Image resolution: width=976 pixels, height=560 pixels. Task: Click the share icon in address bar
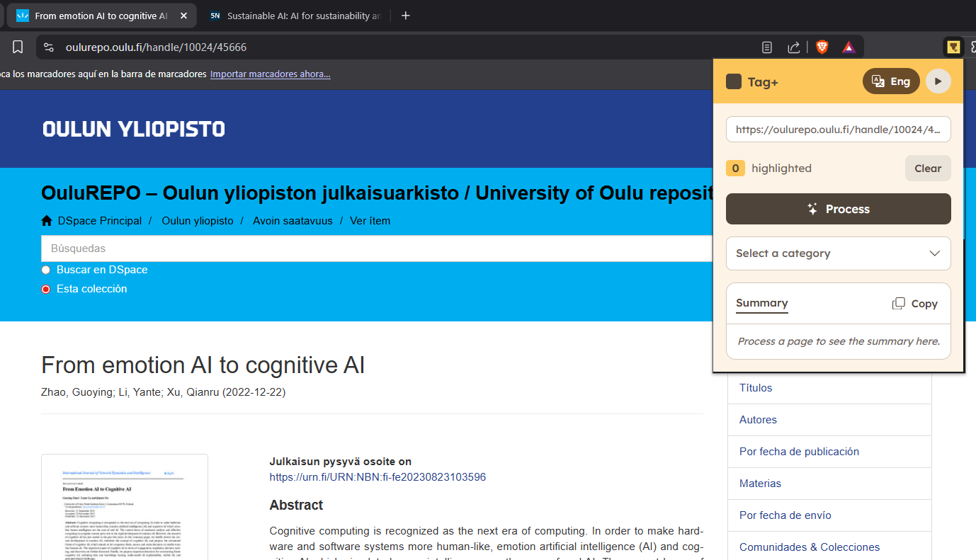coord(794,47)
